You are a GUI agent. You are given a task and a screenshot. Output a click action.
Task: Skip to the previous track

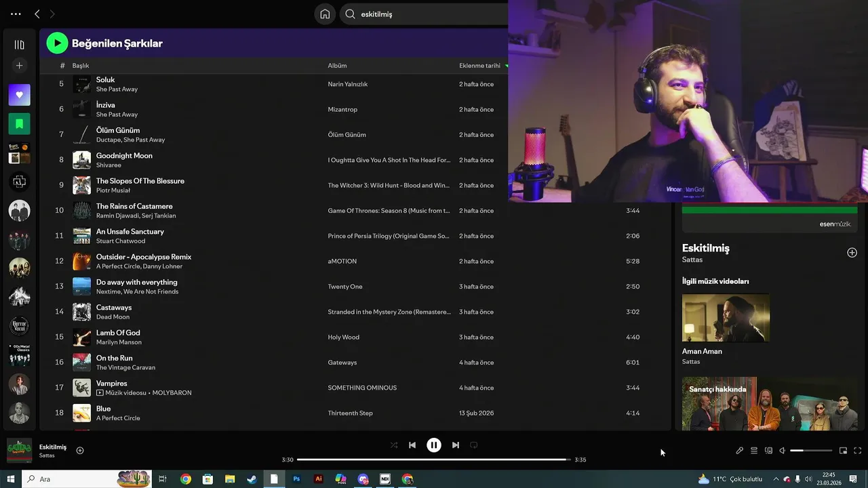[x=412, y=445]
